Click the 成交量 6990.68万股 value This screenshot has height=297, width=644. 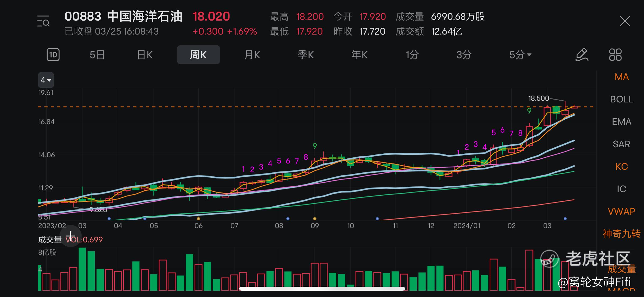(x=458, y=17)
